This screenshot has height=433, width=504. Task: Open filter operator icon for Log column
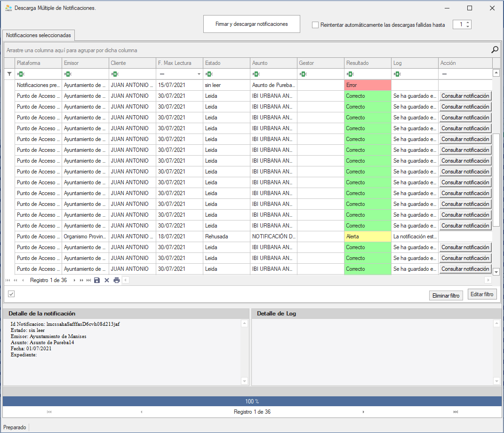397,74
